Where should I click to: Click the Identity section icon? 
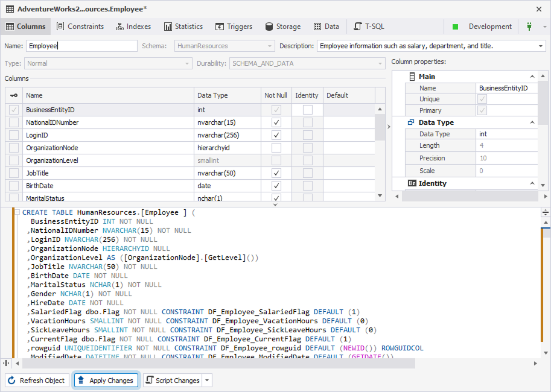pyautogui.click(x=412, y=183)
